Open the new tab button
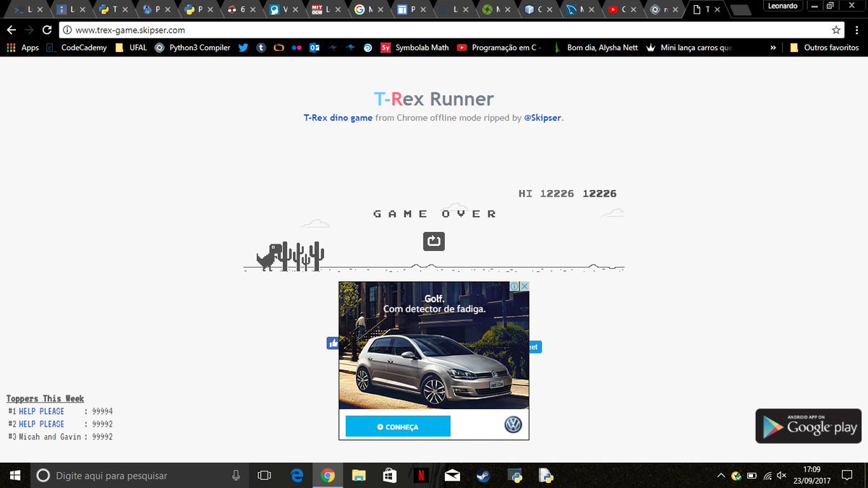 tap(740, 9)
